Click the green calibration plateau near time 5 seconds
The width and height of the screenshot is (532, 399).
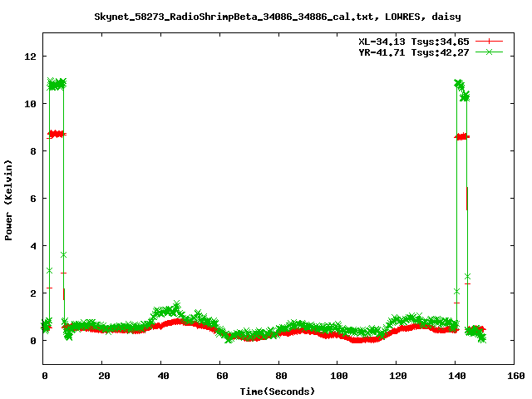(x=57, y=84)
